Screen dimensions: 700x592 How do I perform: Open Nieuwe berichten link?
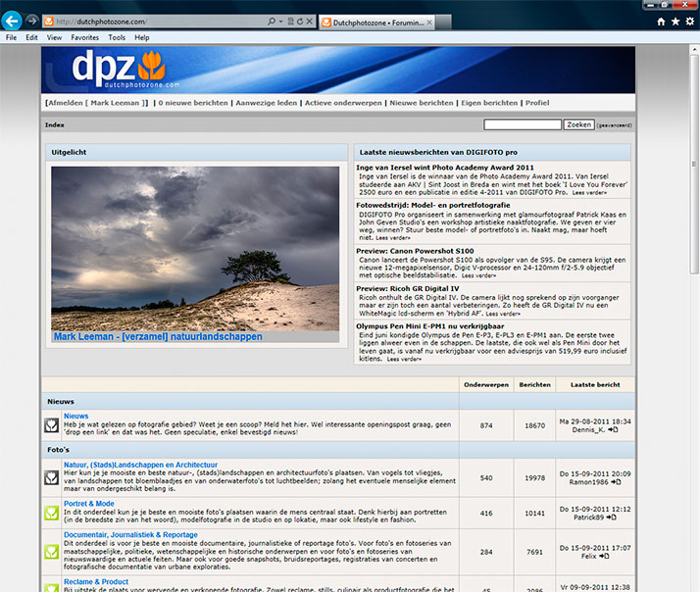point(422,103)
